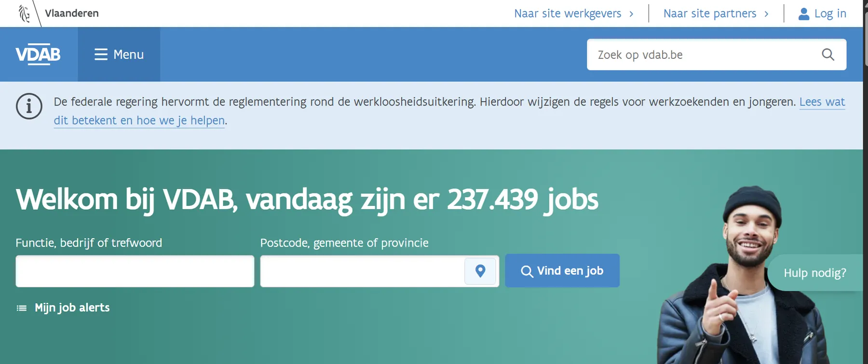Use the location pin button
Screen dimensions: 868x364
(x=480, y=271)
